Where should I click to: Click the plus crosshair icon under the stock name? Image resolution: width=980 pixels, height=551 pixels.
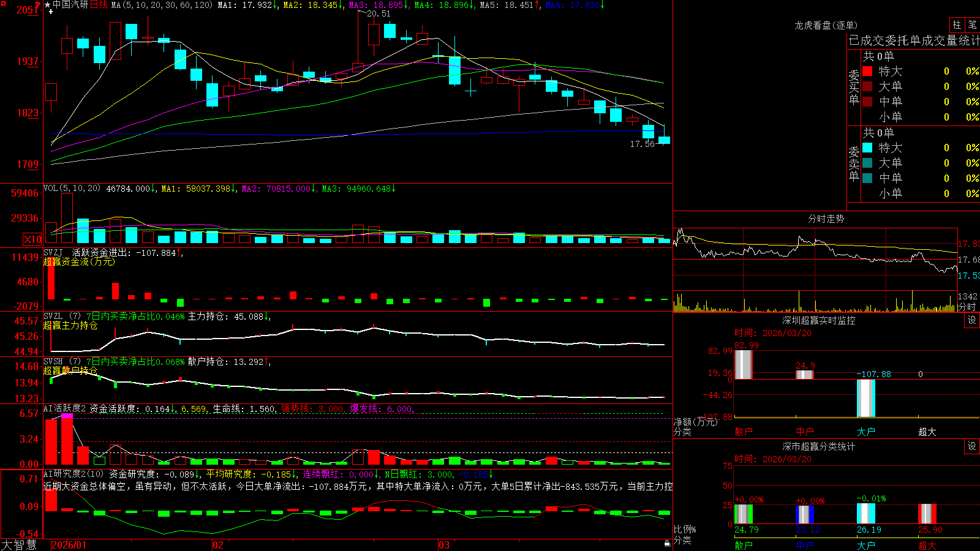(x=51, y=12)
